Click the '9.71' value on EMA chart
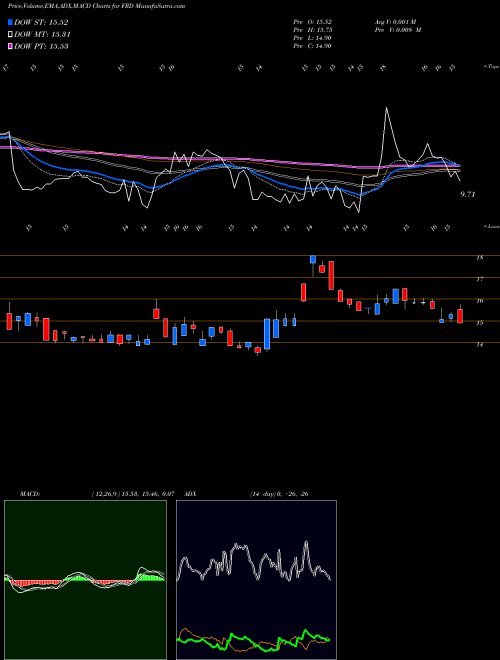 coord(468,194)
